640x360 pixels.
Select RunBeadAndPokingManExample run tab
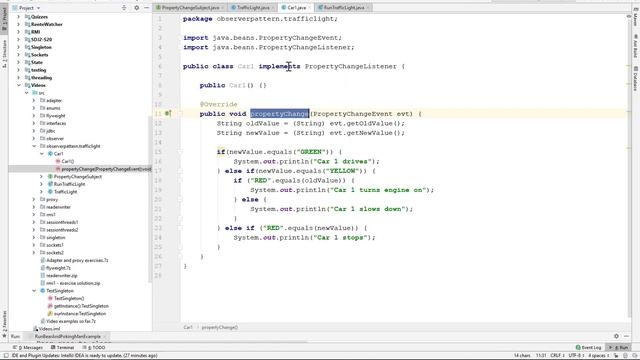[x=68, y=337]
